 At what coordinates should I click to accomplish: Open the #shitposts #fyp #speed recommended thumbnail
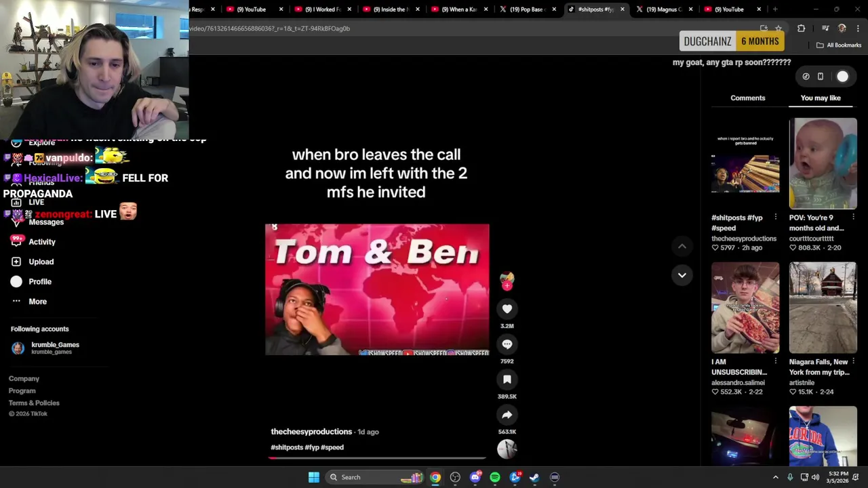point(745,163)
